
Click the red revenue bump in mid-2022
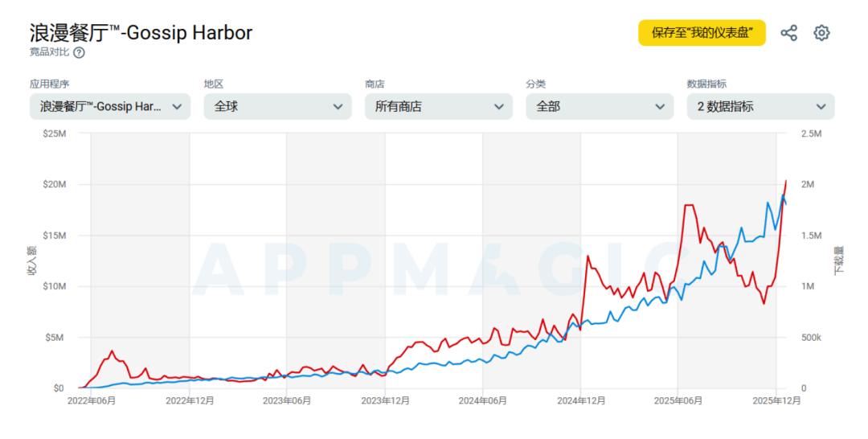click(x=112, y=351)
